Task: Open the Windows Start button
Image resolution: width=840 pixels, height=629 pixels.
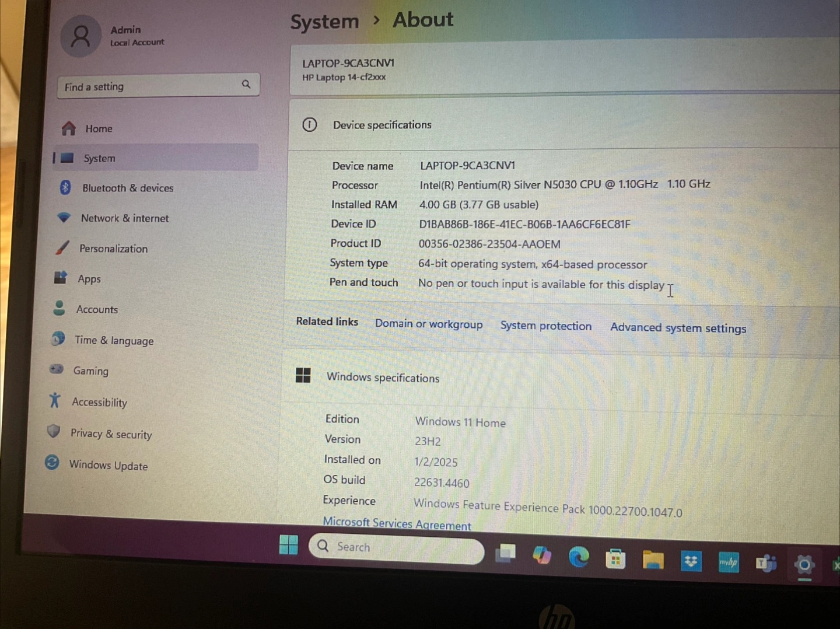Action: (x=289, y=545)
